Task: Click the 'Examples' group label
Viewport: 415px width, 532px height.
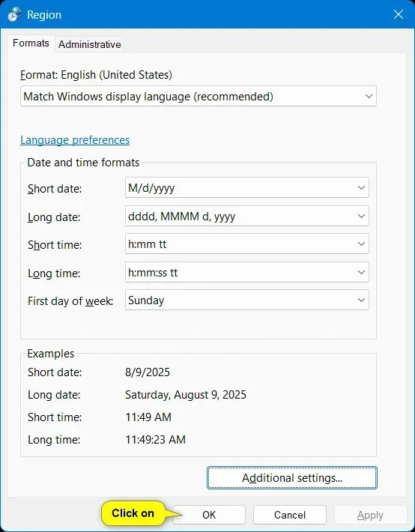Action: tap(50, 354)
